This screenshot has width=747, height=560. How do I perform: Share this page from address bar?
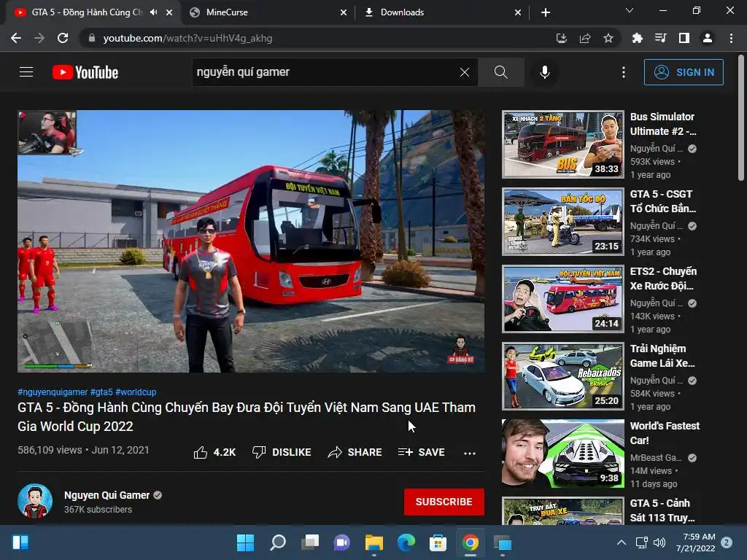pos(585,38)
